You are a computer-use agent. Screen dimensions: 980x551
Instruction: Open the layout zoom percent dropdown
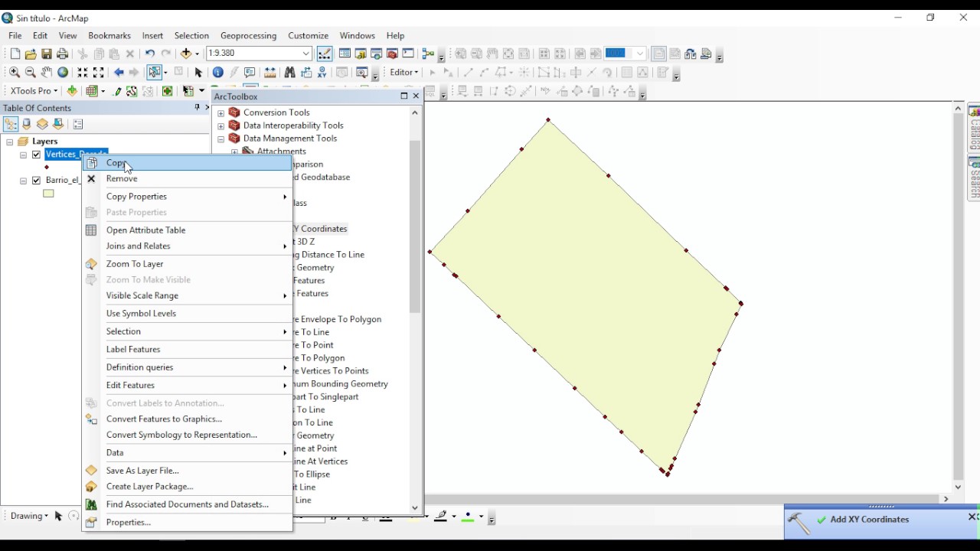[x=640, y=54]
